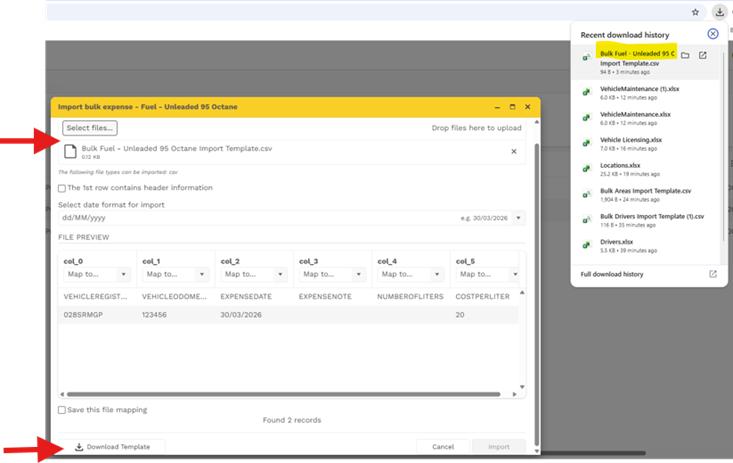The height and width of the screenshot is (463, 733).
Task: Click the Select files button
Action: [x=90, y=128]
